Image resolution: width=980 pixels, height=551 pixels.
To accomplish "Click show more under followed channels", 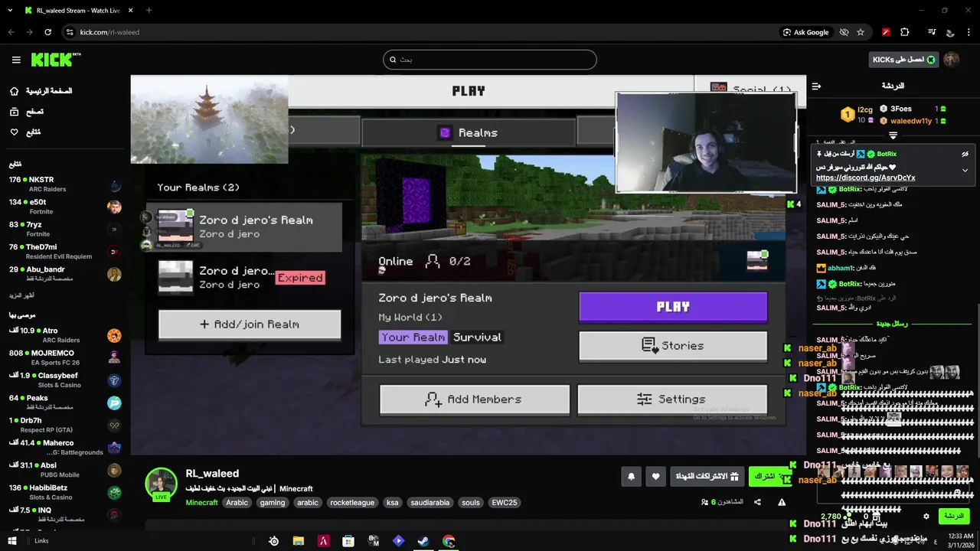I will (21, 295).
